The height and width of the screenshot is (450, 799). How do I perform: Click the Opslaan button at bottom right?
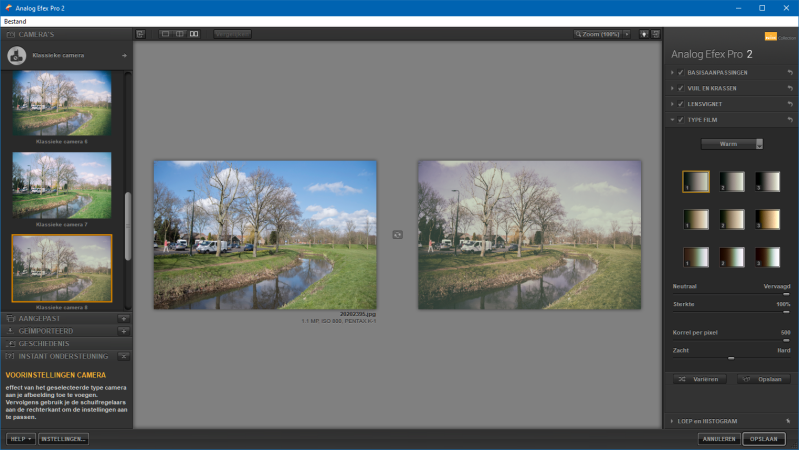[x=763, y=439]
